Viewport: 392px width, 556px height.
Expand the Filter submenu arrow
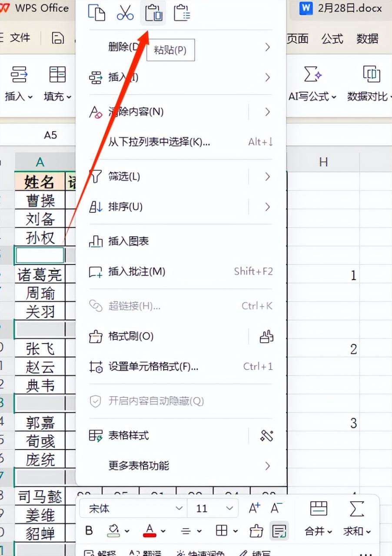[x=267, y=176]
